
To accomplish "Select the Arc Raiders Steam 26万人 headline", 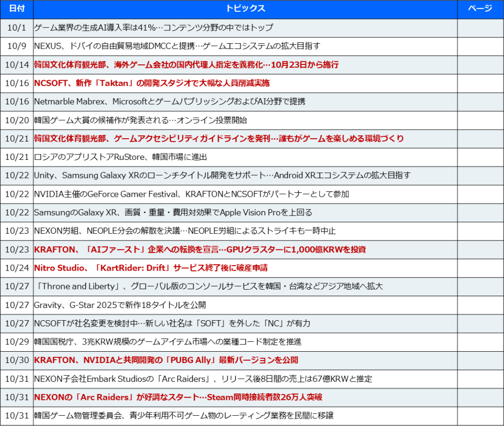I will click(x=178, y=397).
